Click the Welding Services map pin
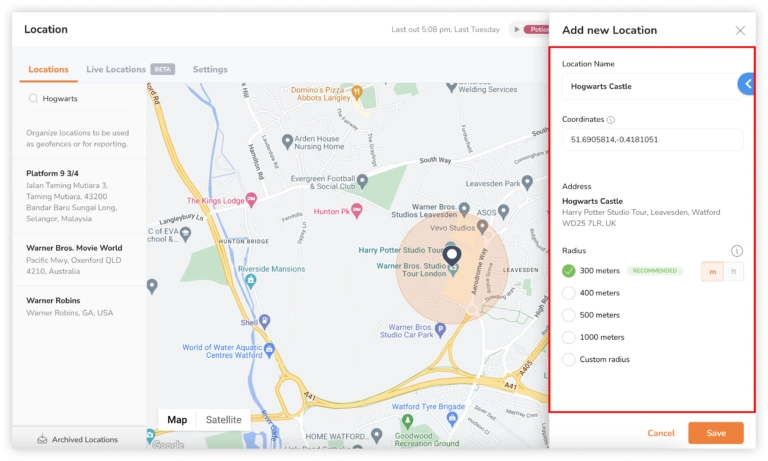The height and width of the screenshot is (461, 768). 451,87
